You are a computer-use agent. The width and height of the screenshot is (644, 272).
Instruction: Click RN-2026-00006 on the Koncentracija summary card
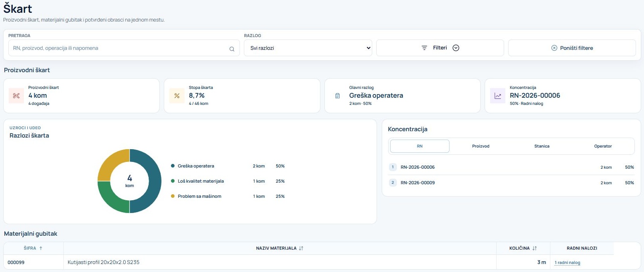[535, 96]
